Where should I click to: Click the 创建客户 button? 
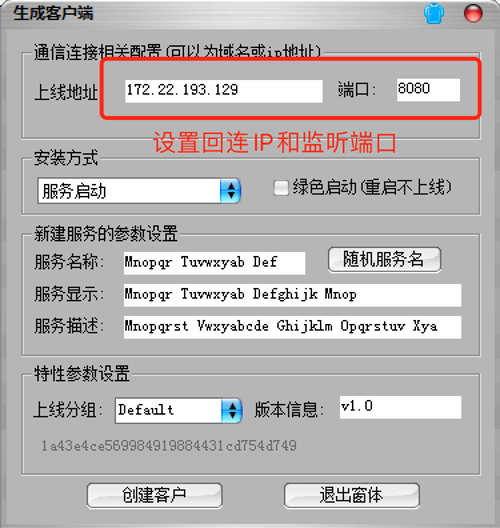(155, 495)
